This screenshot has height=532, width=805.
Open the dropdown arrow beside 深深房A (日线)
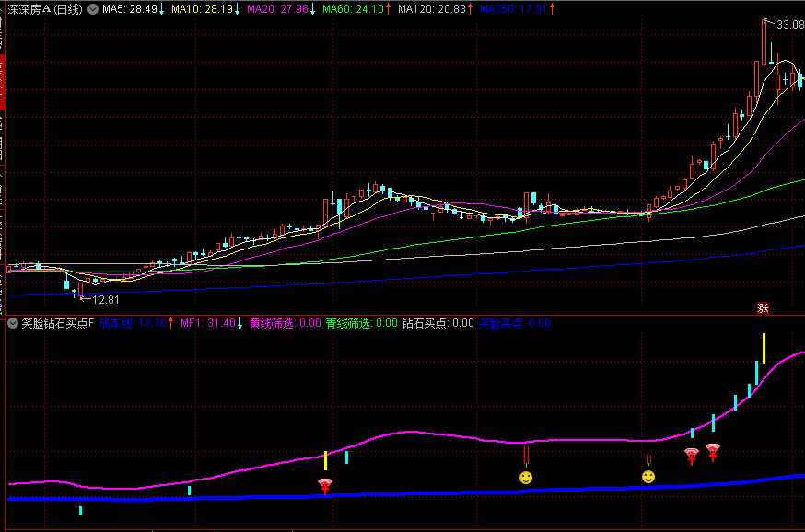92,9
